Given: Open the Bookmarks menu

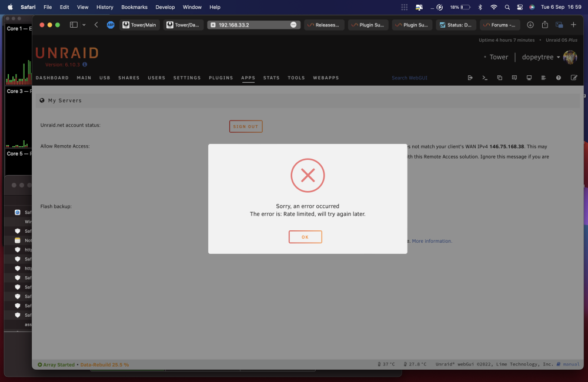Looking at the screenshot, I should tap(134, 7).
